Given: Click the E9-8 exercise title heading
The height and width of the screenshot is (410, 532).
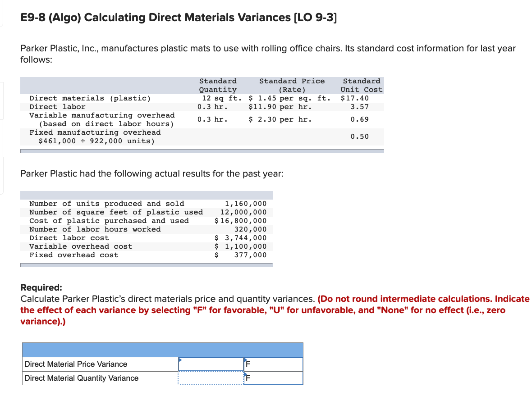Looking at the screenshot, I should click(179, 18).
